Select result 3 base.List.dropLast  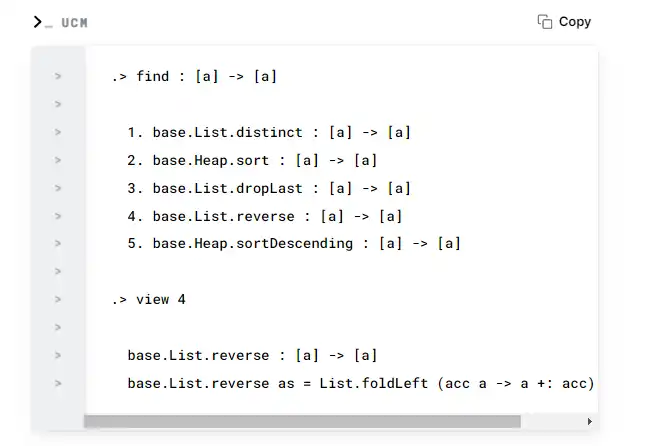(269, 188)
